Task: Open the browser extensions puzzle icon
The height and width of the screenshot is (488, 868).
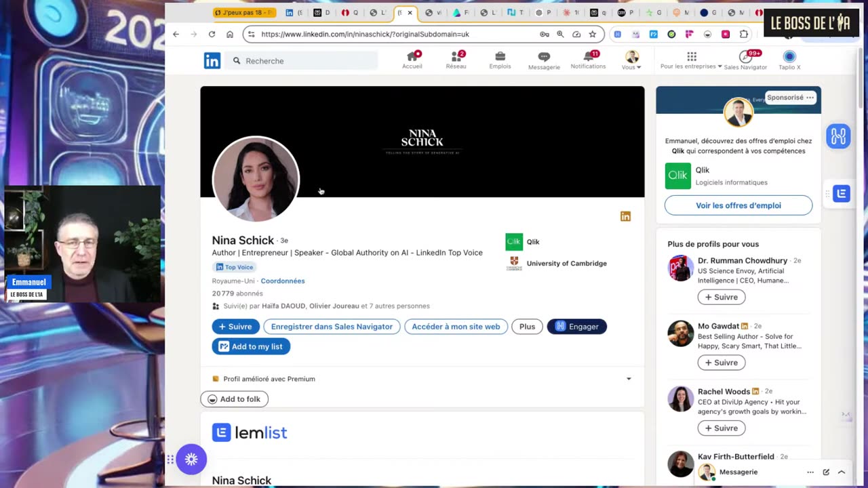Action: point(744,34)
